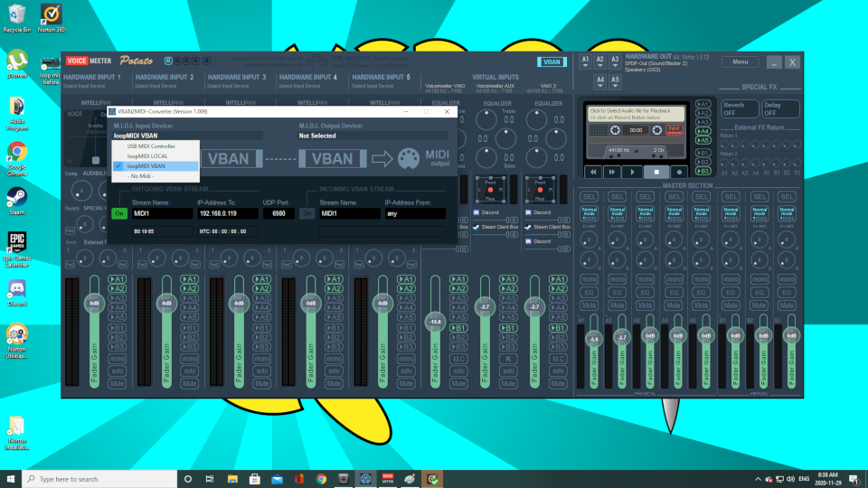Open Discord desktop icon
Screen dimensions: 868x488
(x=16, y=293)
